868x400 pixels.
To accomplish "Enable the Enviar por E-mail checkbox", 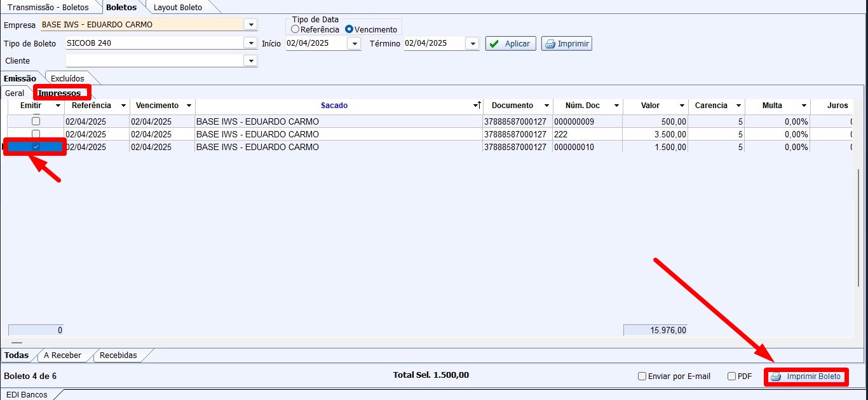I will point(642,376).
